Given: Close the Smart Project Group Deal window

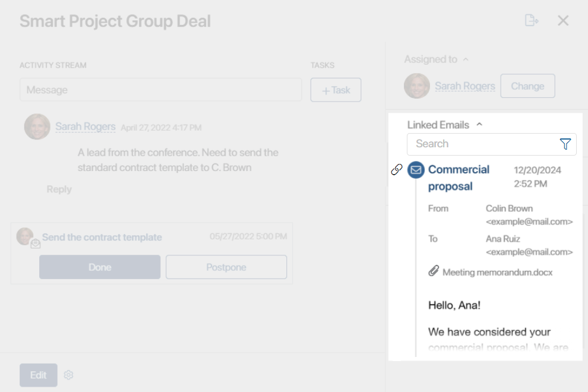Looking at the screenshot, I should tap(563, 21).
